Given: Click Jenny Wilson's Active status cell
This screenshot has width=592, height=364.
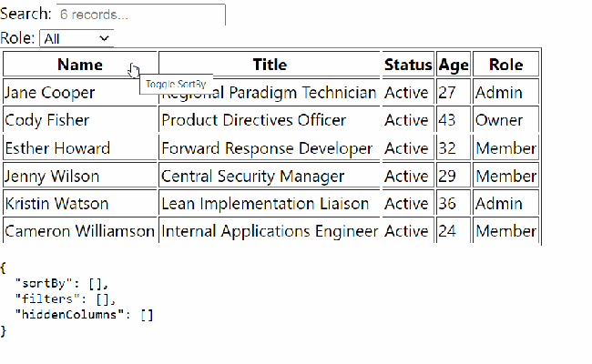Looking at the screenshot, I should pos(408,176).
